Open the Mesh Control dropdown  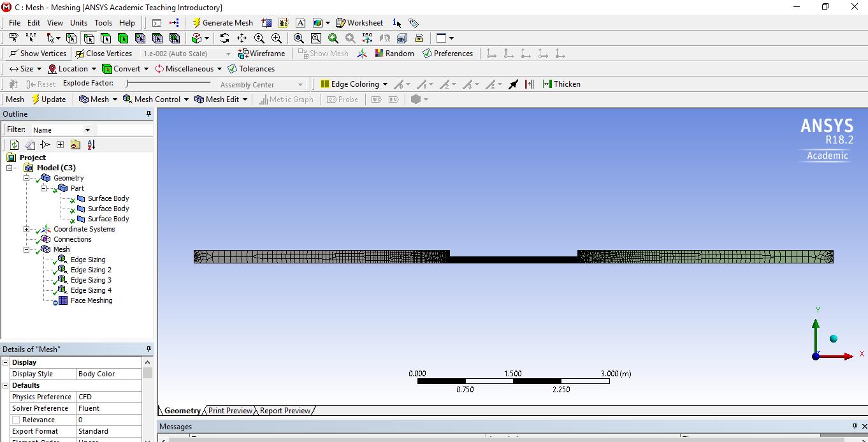(x=156, y=99)
